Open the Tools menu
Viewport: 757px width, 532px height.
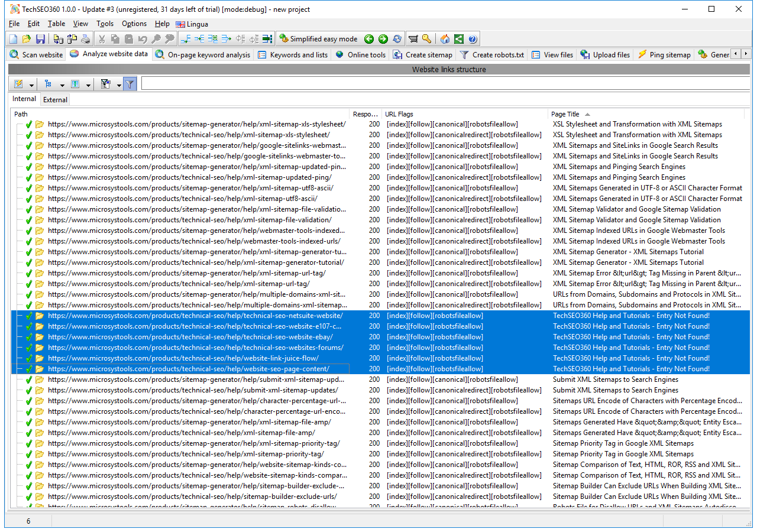coord(105,24)
